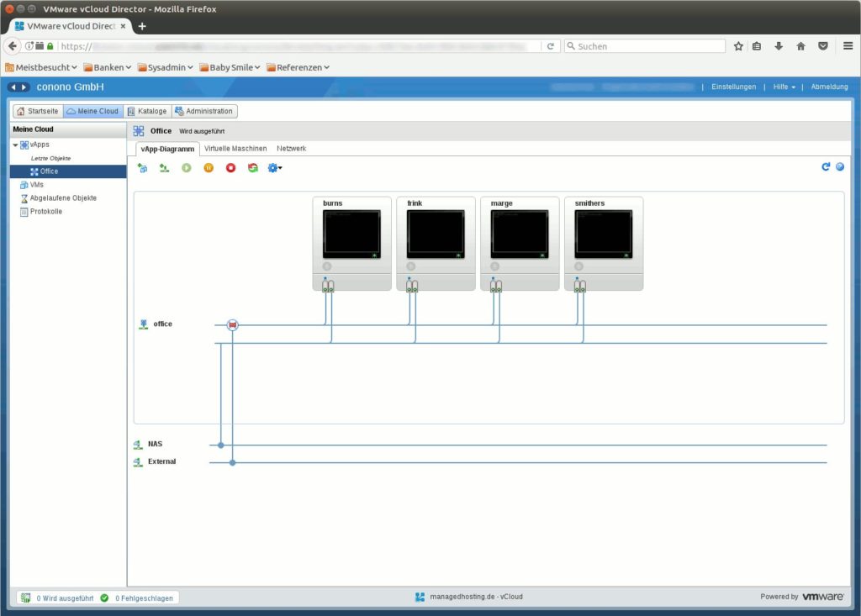The image size is (861, 616).
Task: Click the External network icon
Action: (138, 462)
